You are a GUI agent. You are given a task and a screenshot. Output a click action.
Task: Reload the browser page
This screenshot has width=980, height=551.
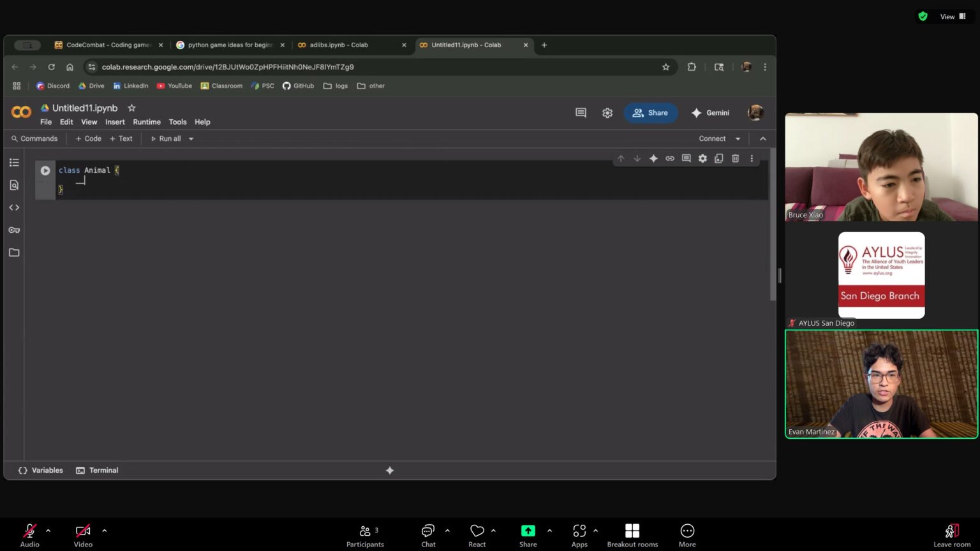tap(52, 67)
